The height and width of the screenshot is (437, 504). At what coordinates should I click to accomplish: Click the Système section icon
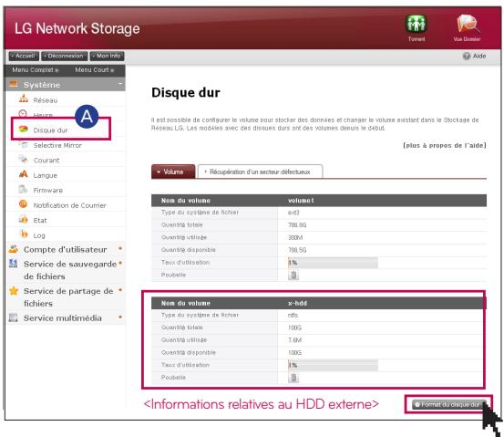tap(13, 84)
